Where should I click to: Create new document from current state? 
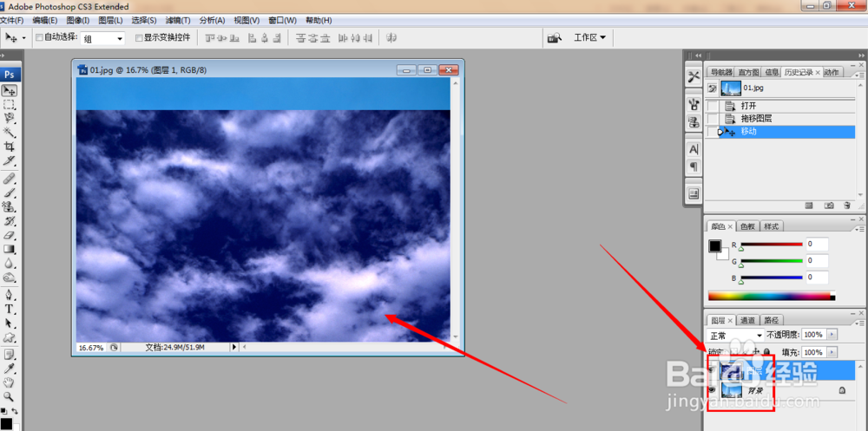click(x=809, y=206)
